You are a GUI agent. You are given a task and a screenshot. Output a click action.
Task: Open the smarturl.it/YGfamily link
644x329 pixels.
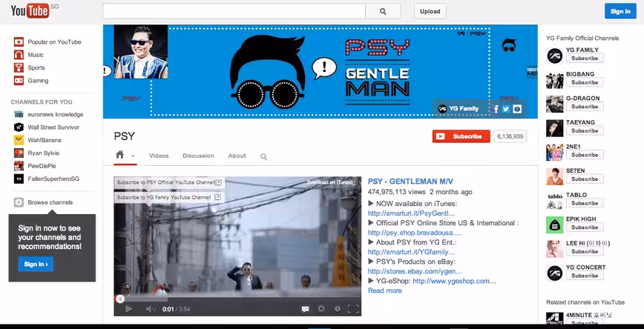coord(411,252)
